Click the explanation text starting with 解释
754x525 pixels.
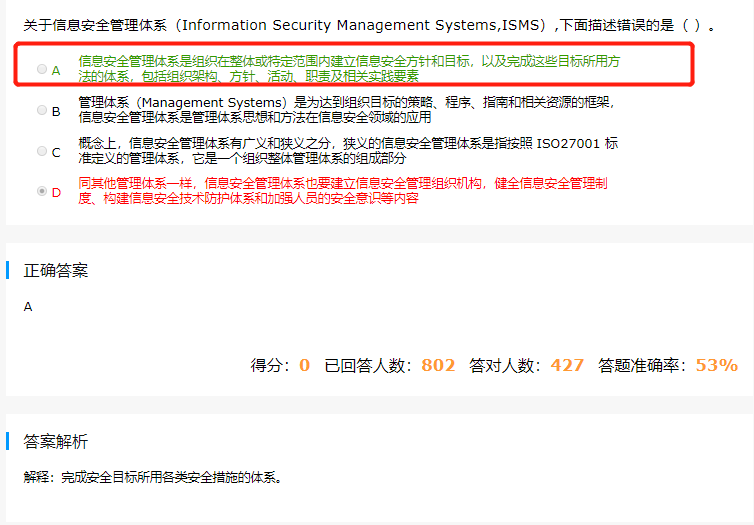pyautogui.click(x=153, y=477)
